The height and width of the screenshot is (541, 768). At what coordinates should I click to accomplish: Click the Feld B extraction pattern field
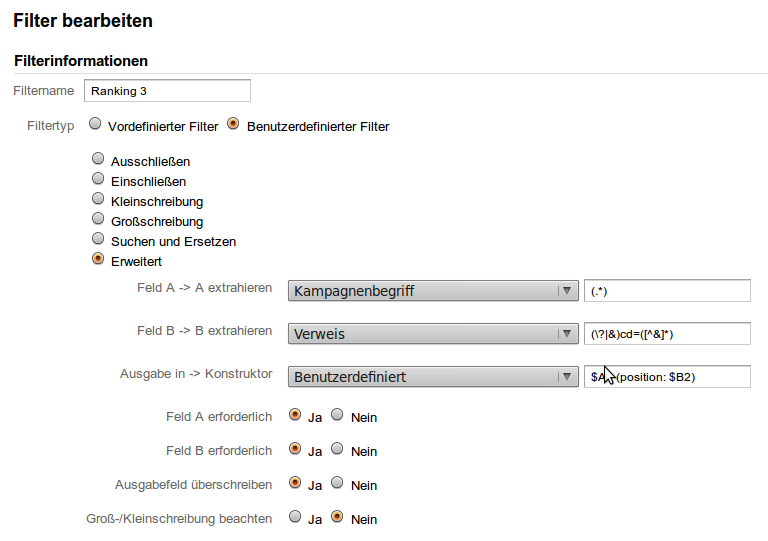[667, 334]
